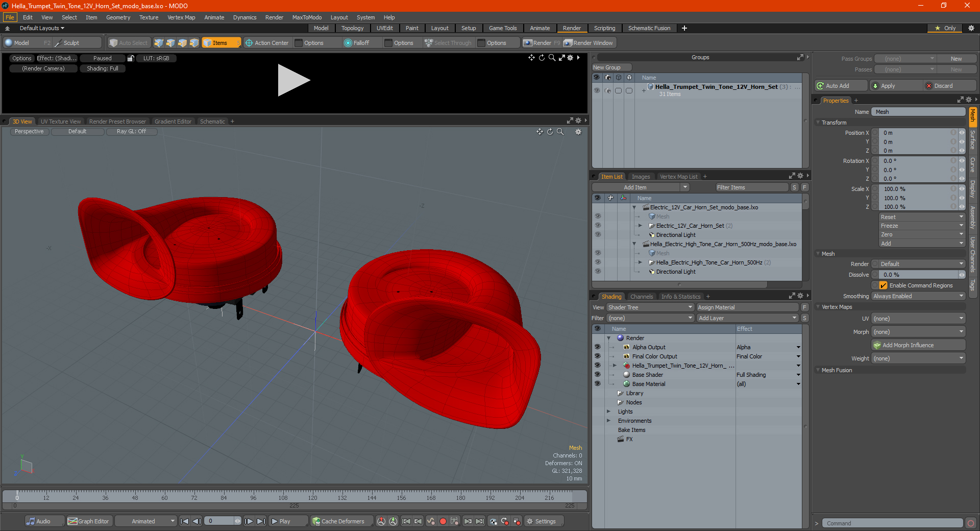The width and height of the screenshot is (980, 531).
Task: Open the Geometry menu
Action: click(x=118, y=17)
